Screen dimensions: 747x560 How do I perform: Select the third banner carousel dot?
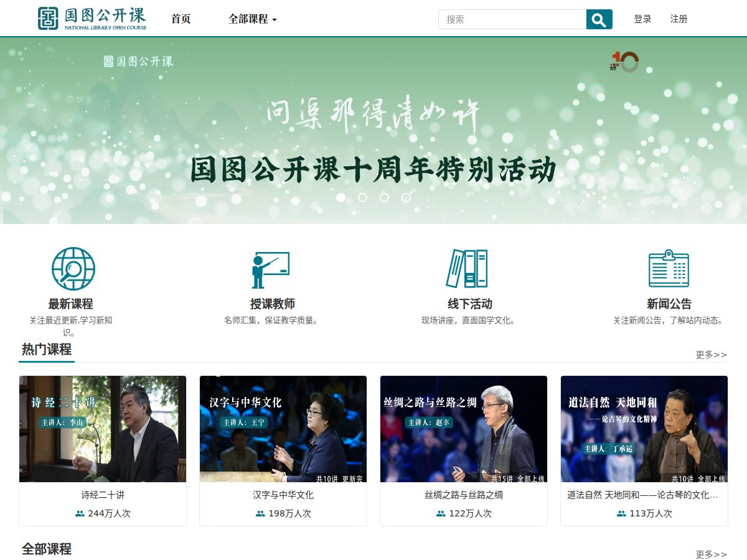384,197
